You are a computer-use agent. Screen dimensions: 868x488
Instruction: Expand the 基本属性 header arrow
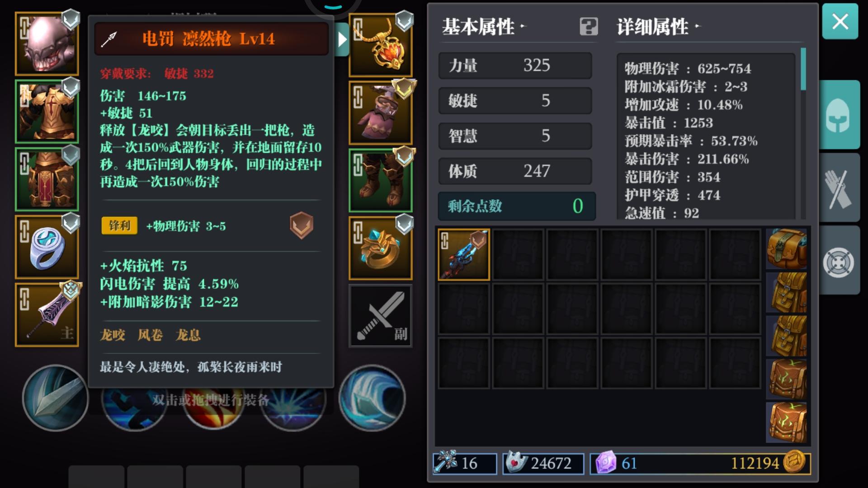[x=523, y=26]
